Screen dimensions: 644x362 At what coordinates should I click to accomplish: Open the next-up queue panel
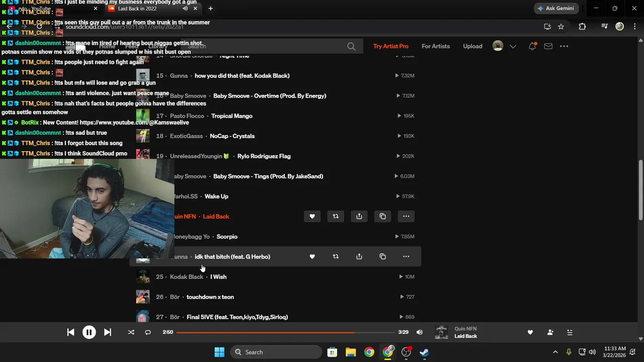coord(570,332)
